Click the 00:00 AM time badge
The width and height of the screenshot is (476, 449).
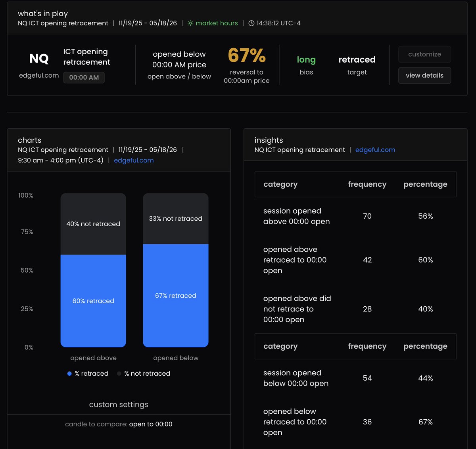pos(84,77)
